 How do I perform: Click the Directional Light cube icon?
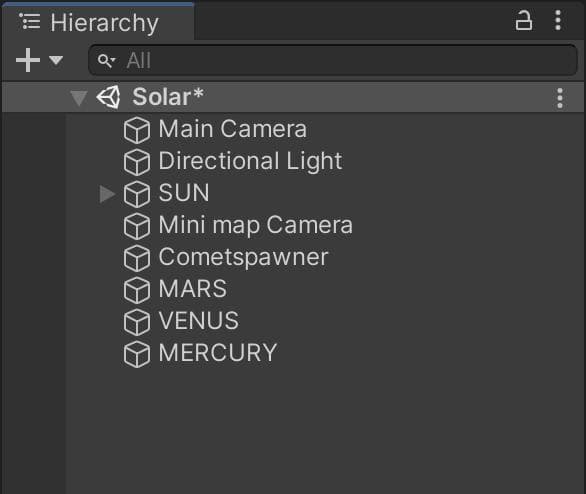[137, 162]
